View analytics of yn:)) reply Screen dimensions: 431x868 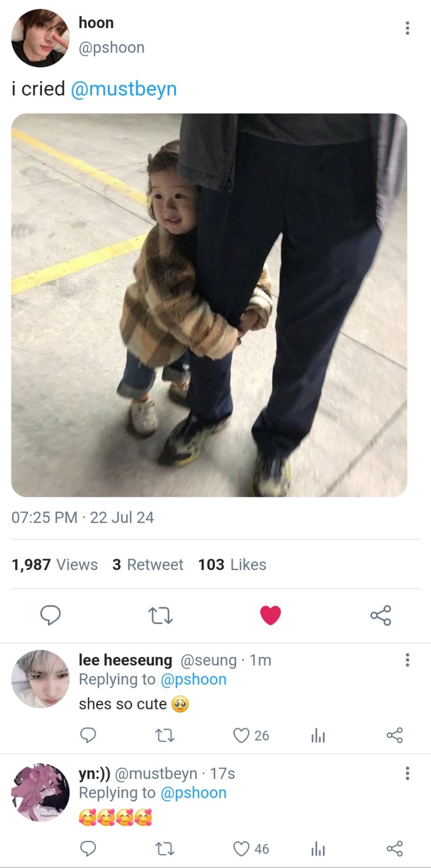coord(318,849)
